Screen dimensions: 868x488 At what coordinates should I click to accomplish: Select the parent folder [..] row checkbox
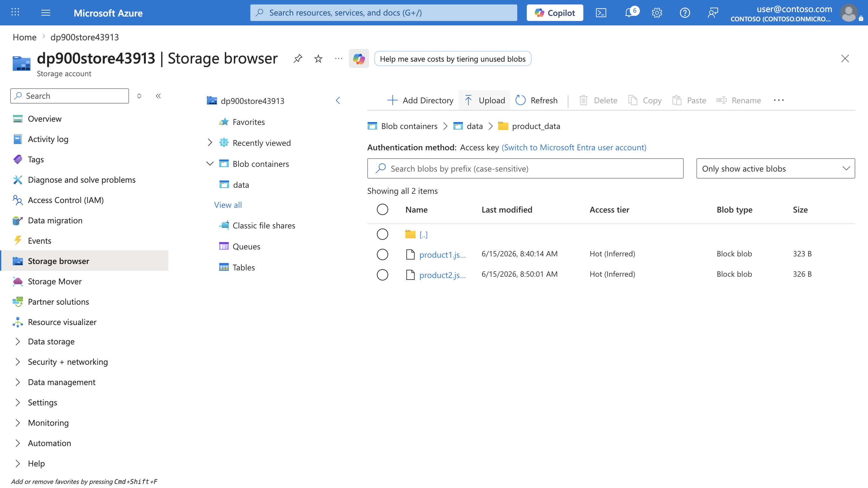click(x=382, y=234)
